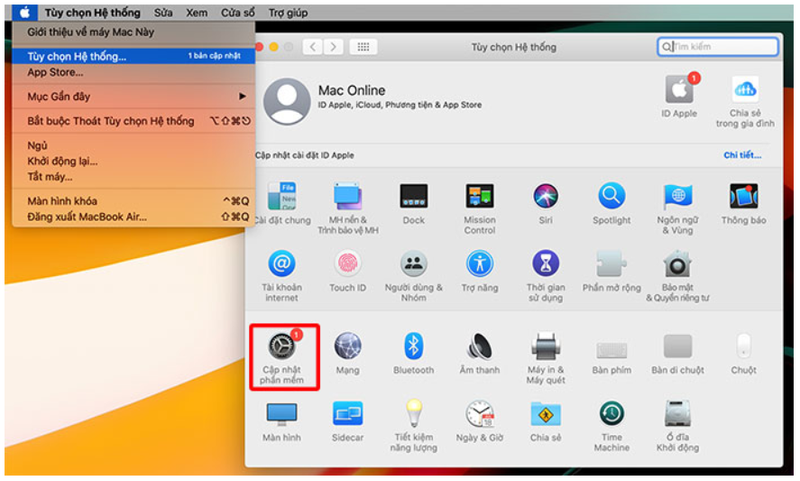Open Bluetooth preferences

coord(414,347)
